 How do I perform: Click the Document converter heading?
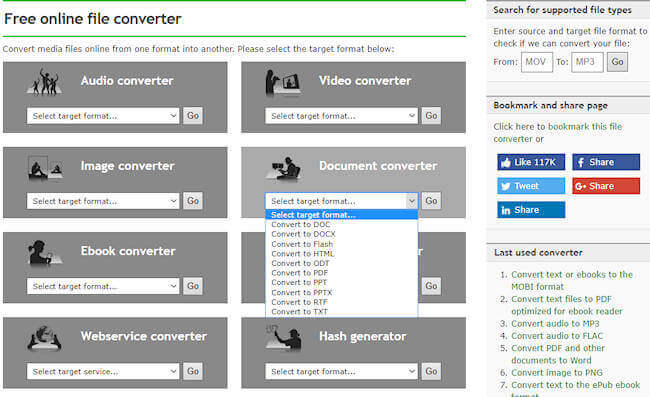coord(378,166)
